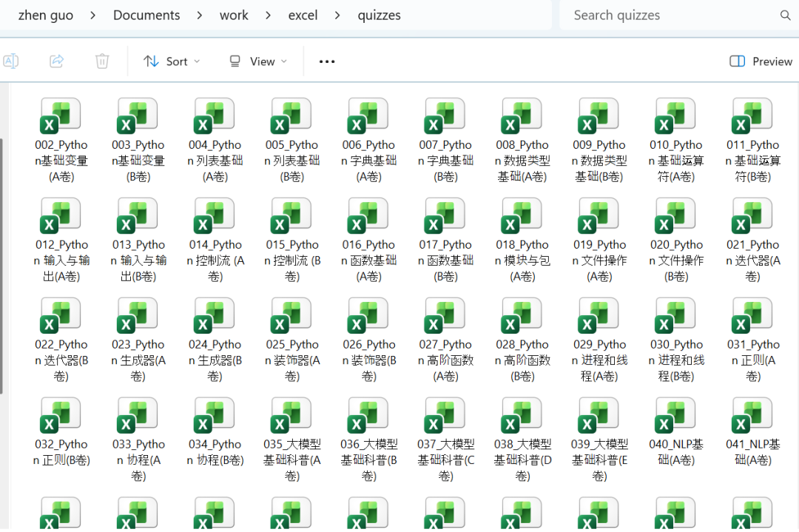This screenshot has width=799, height=532.
Task: Select file 004_Python 列表基础(A卷) icon
Action: coord(215,117)
